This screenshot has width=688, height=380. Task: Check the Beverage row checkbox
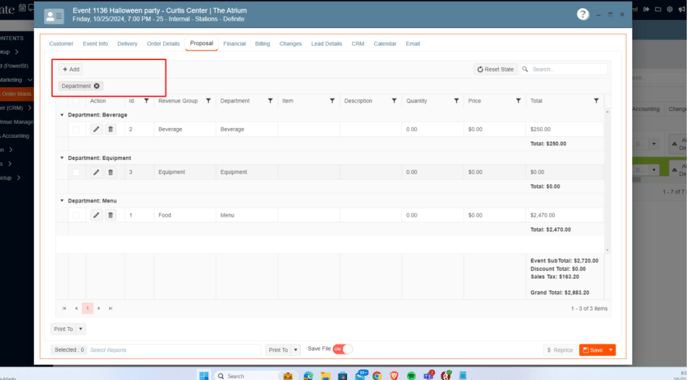pyautogui.click(x=76, y=129)
